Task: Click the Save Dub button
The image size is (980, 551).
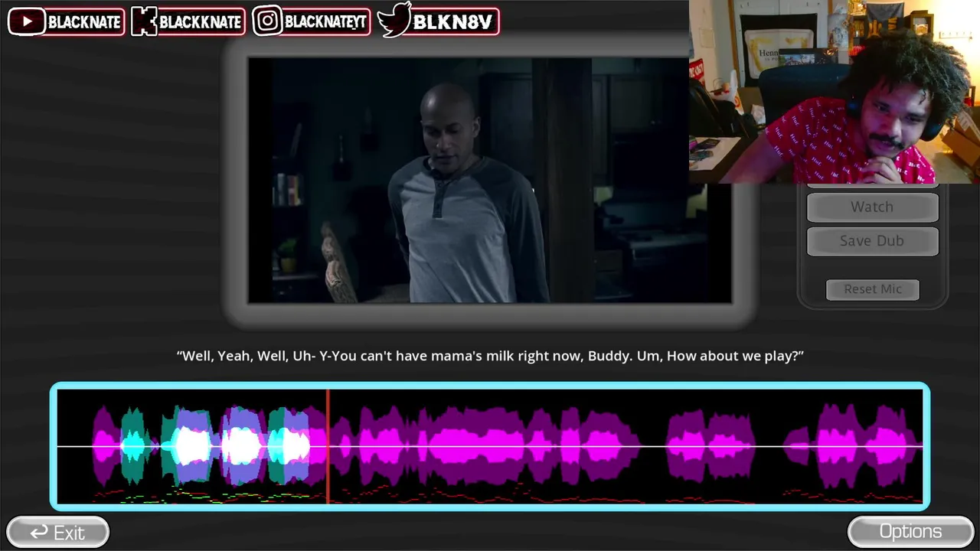Action: tap(872, 241)
